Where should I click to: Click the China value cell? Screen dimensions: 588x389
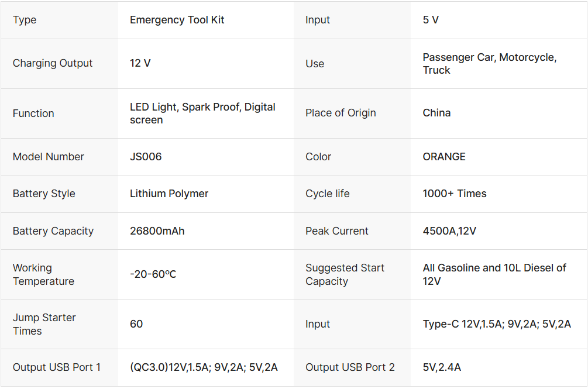coord(436,113)
